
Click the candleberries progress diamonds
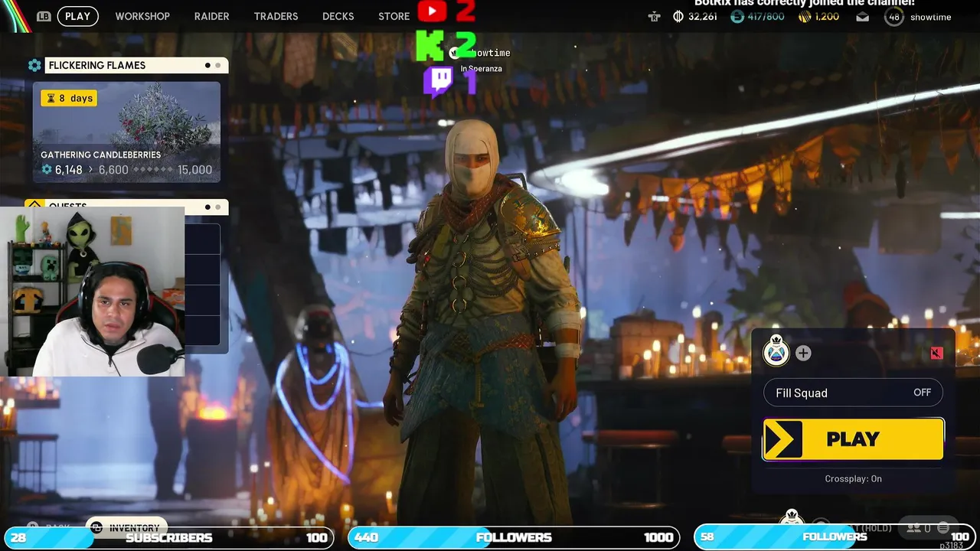[152, 170]
